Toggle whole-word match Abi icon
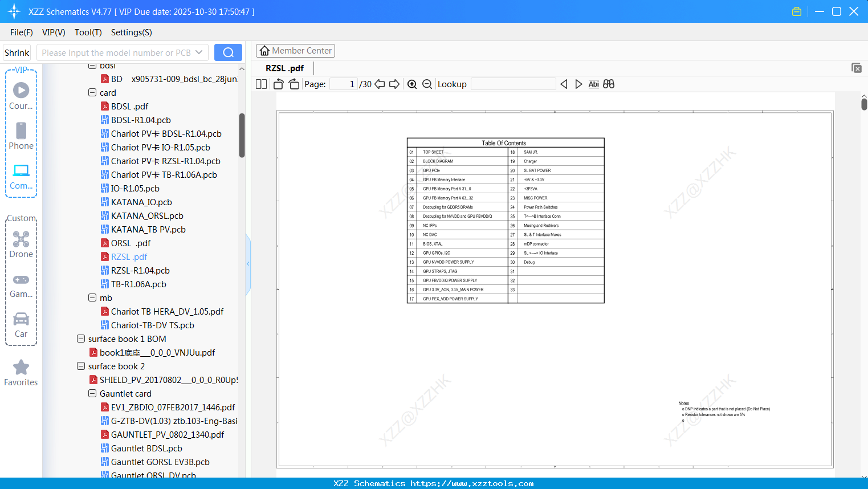This screenshot has width=868, height=489. [x=593, y=84]
